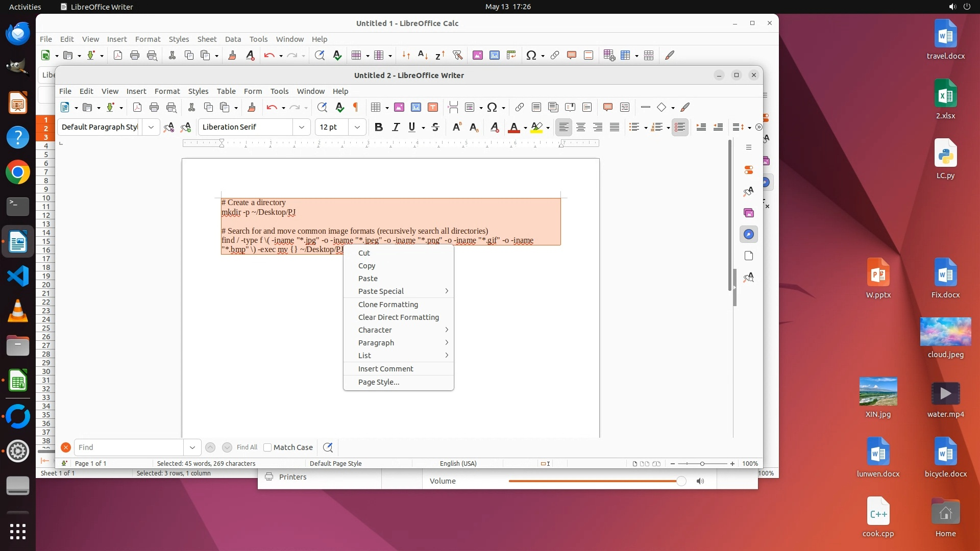980x551 pixels.
Task: Select Clear Direct Formatting context entry
Action: click(398, 317)
